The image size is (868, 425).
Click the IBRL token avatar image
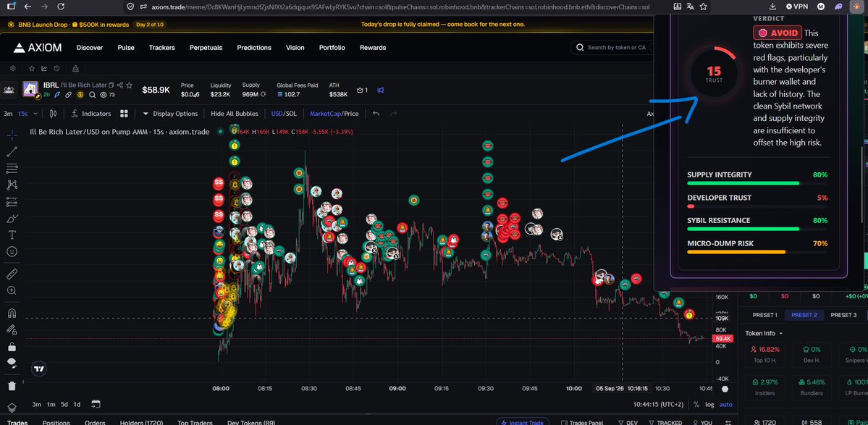pos(30,90)
